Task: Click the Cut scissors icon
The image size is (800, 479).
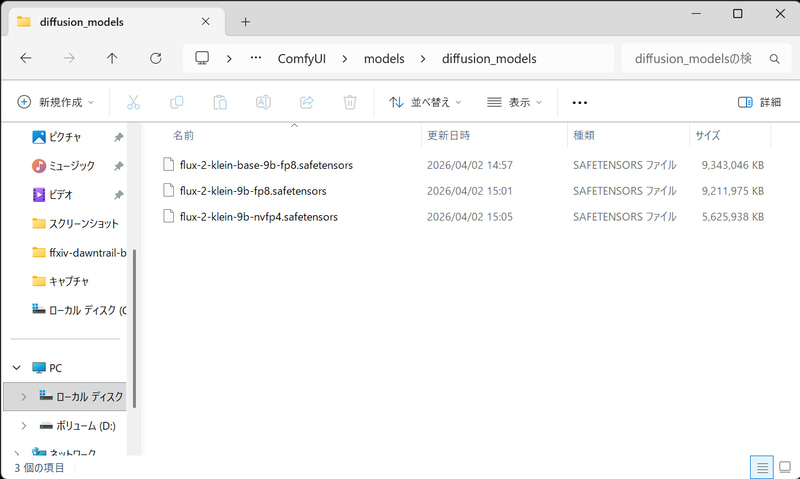Action: pos(133,103)
